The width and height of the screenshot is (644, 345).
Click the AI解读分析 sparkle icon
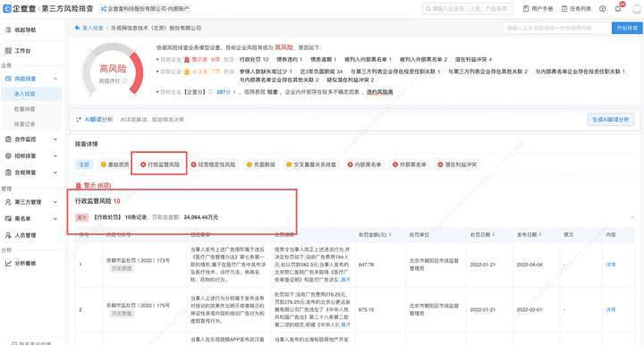pyautogui.click(x=79, y=120)
